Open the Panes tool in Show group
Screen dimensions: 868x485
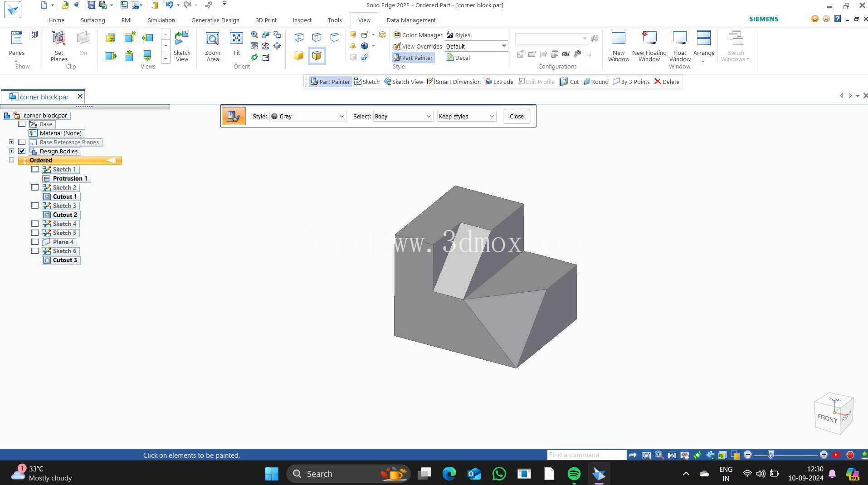tap(17, 46)
